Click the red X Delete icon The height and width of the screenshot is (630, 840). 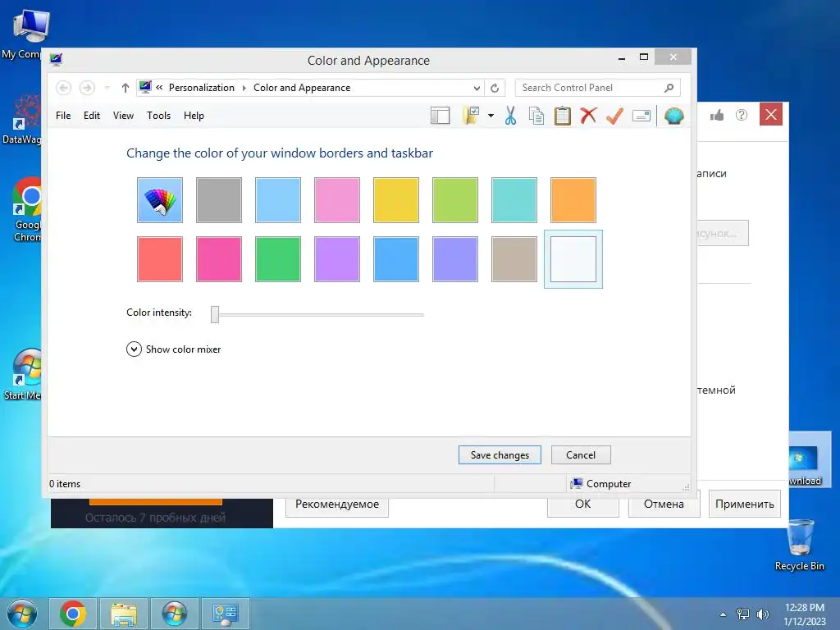point(588,115)
